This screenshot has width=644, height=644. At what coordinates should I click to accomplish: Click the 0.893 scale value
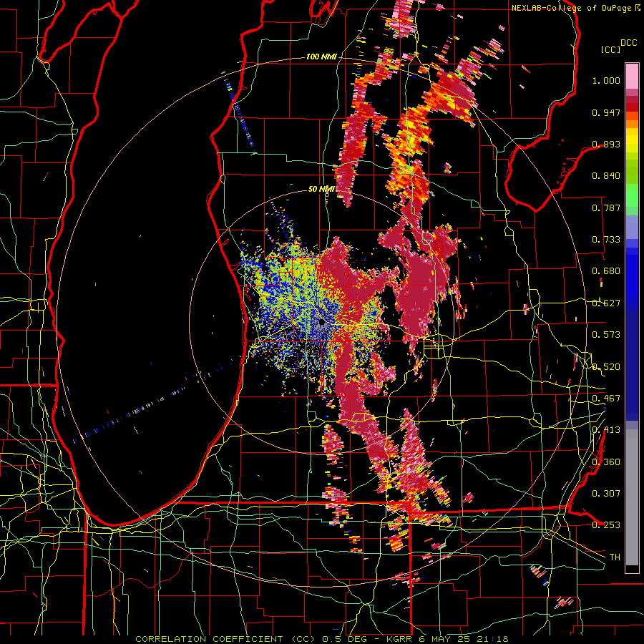coord(606,144)
